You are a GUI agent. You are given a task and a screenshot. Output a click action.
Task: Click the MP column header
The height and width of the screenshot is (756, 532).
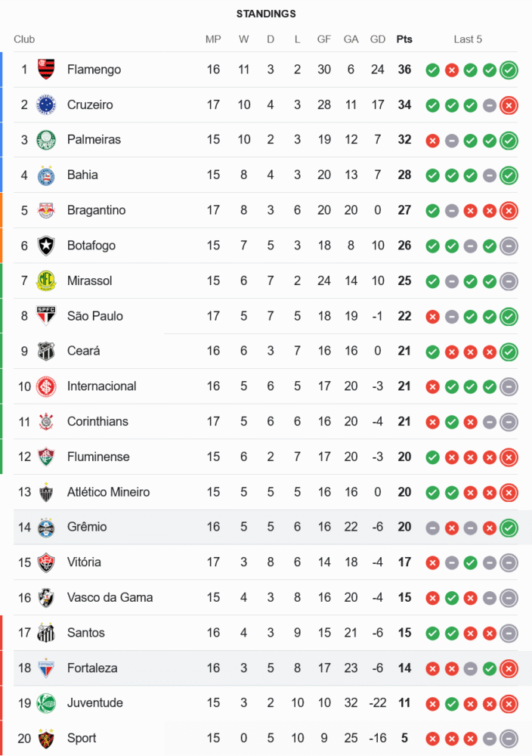[x=213, y=39]
